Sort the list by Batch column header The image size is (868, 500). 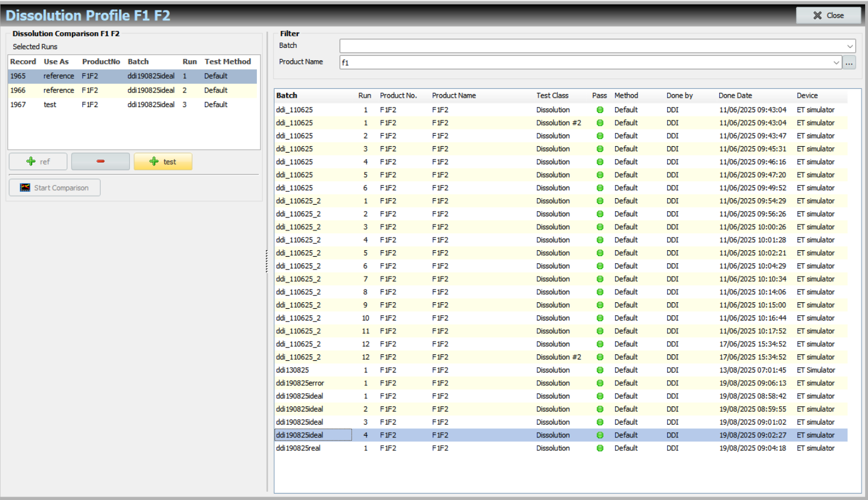click(x=287, y=95)
